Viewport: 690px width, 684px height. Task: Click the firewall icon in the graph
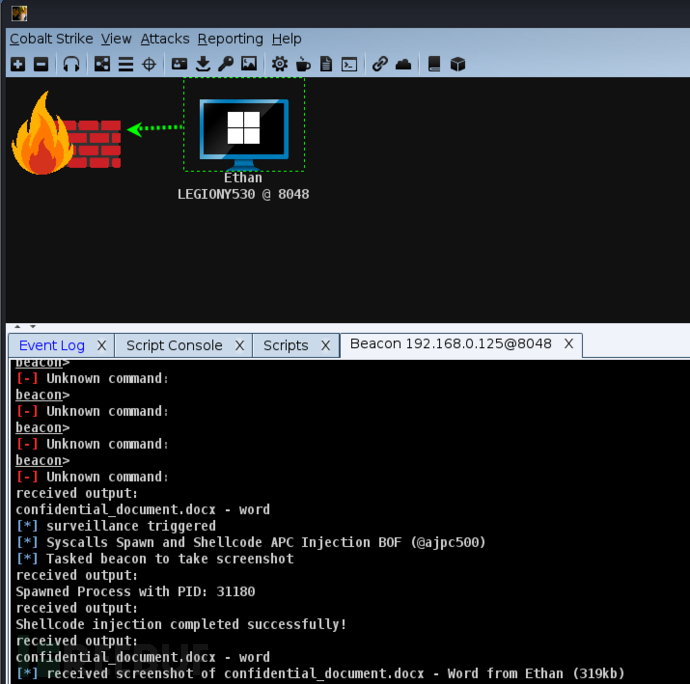[x=65, y=133]
